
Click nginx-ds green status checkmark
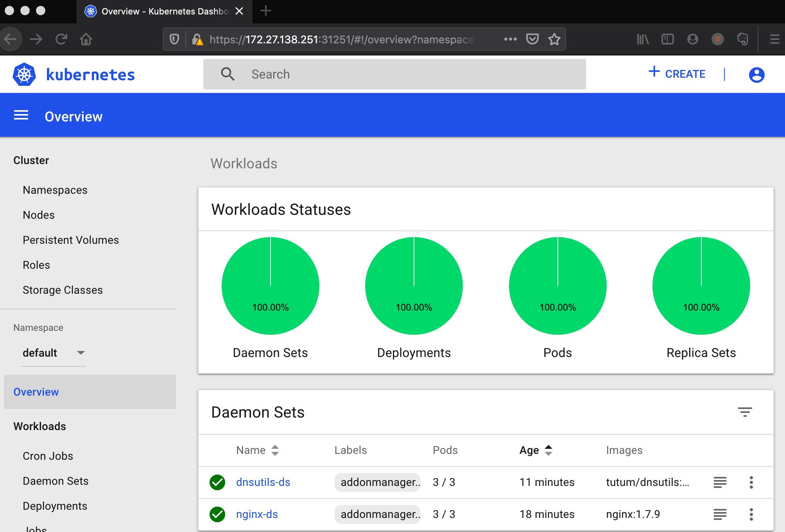tap(217, 514)
